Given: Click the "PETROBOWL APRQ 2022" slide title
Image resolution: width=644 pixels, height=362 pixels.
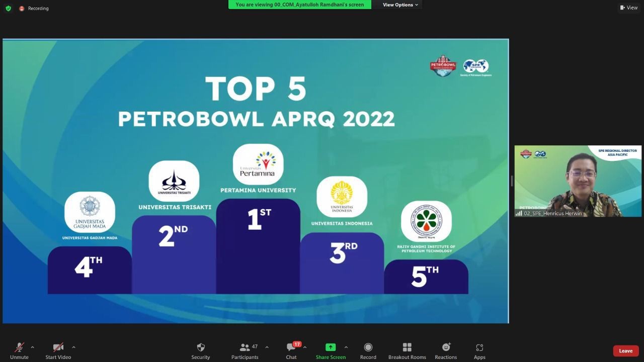Looking at the screenshot, I should (x=256, y=119).
